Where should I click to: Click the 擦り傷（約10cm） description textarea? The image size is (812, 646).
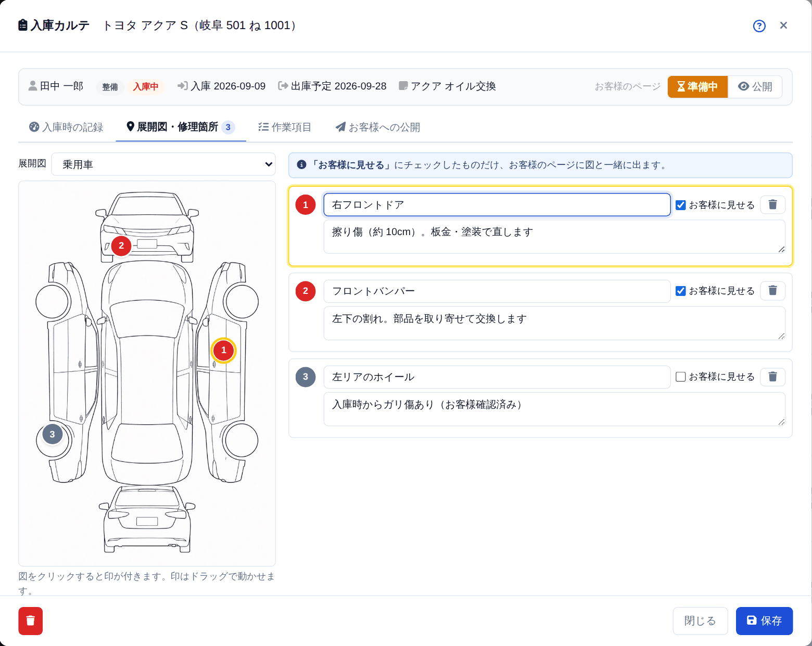point(554,237)
